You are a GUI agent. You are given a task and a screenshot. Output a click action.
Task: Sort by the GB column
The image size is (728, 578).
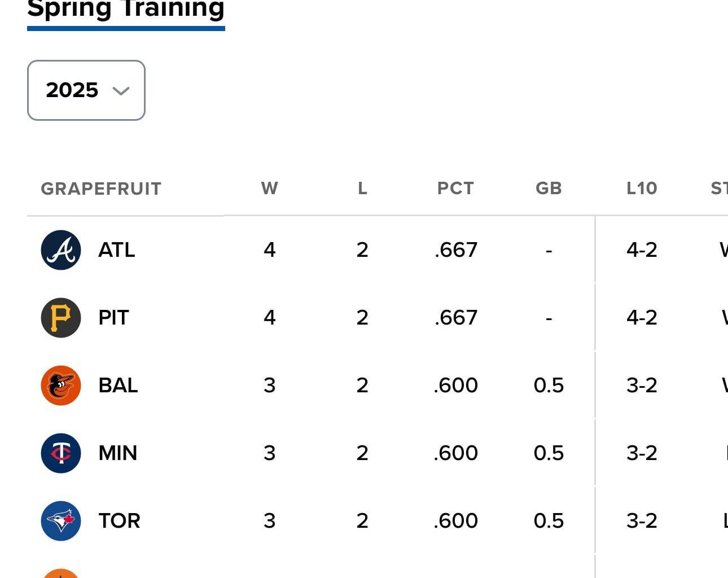click(x=549, y=189)
